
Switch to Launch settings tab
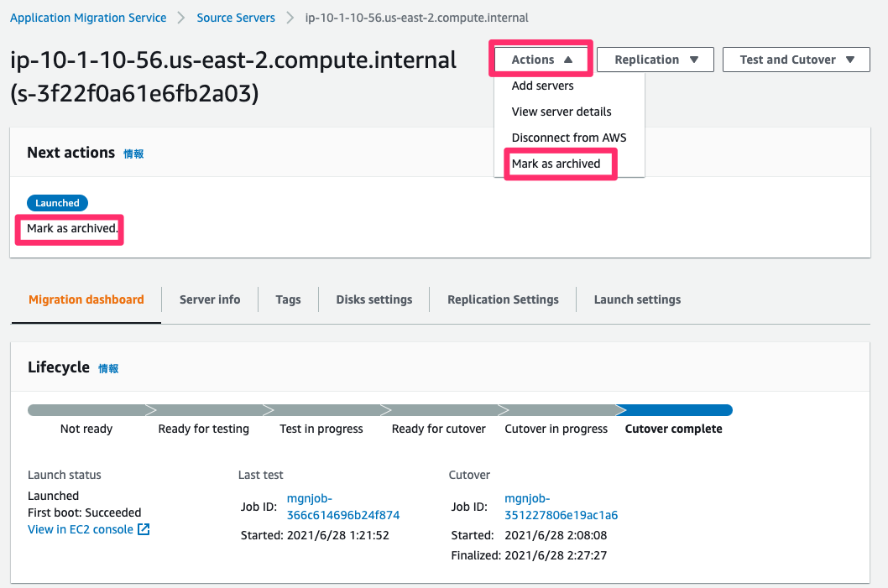pyautogui.click(x=637, y=299)
